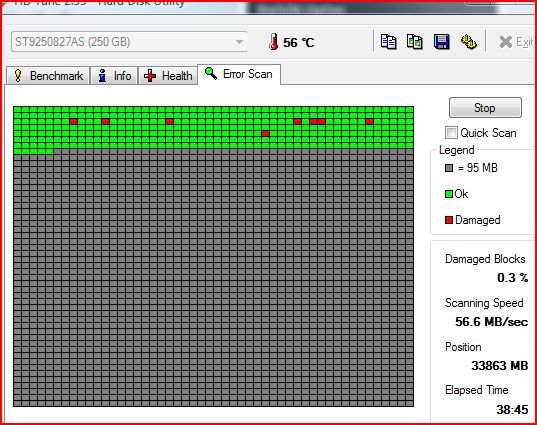Click the copy text to clipboard icon

388,42
